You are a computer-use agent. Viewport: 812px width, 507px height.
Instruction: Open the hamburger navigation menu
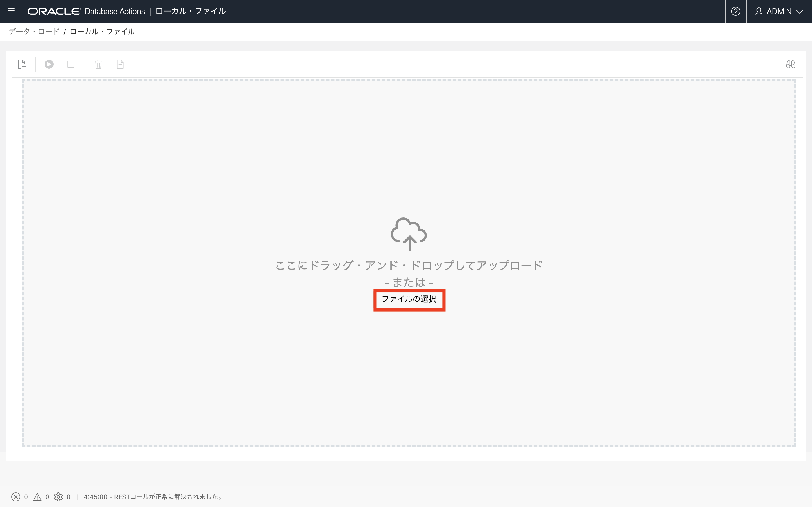pyautogui.click(x=11, y=11)
